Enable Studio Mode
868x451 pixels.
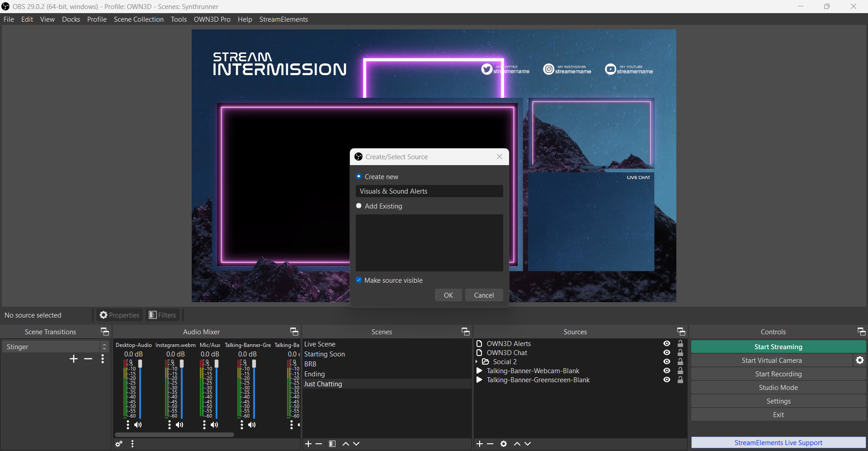point(778,387)
